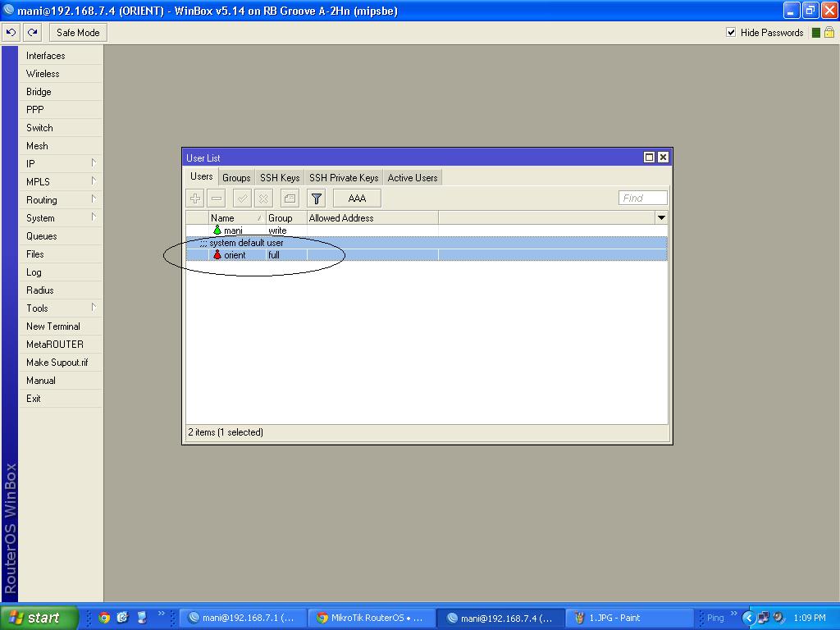The height and width of the screenshot is (630, 840).
Task: Click the 'system default user' comment row
Action: coord(427,243)
